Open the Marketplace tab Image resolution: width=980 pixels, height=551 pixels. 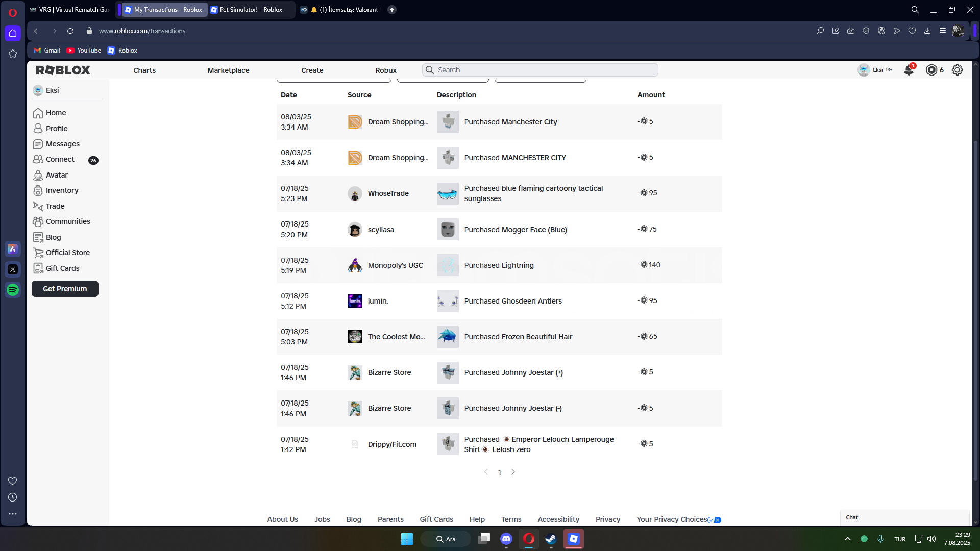click(x=228, y=70)
